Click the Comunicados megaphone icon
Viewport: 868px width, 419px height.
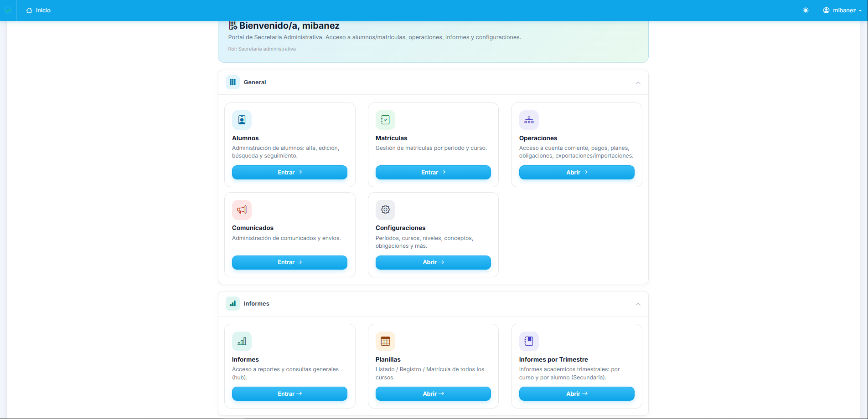click(x=242, y=210)
